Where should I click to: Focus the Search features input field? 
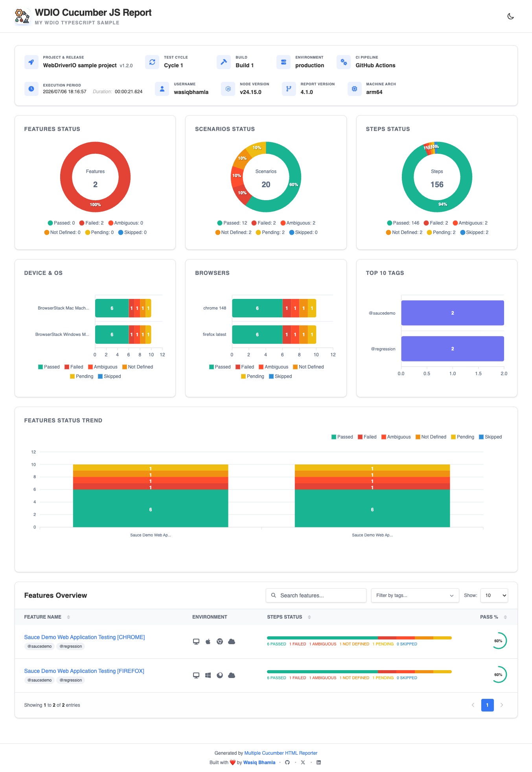pyautogui.click(x=316, y=595)
